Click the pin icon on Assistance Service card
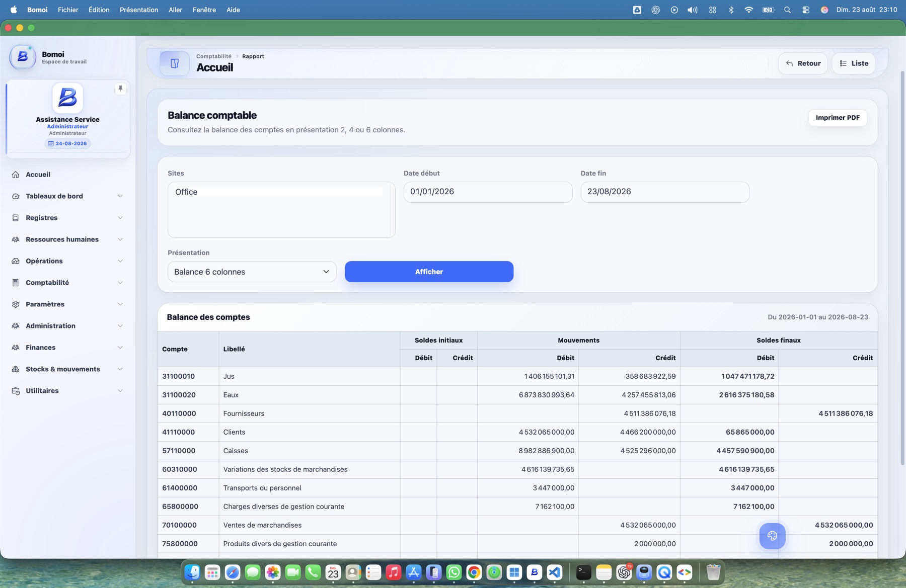 click(x=120, y=89)
